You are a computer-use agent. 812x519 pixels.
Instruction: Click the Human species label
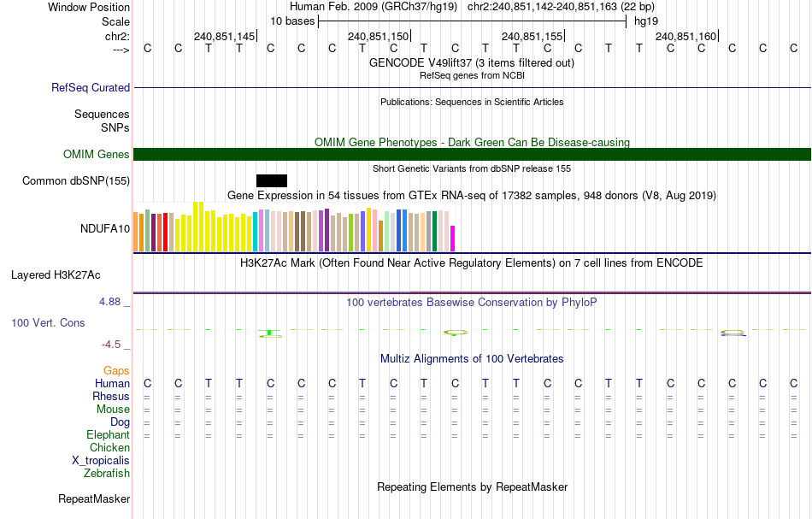tap(112, 383)
